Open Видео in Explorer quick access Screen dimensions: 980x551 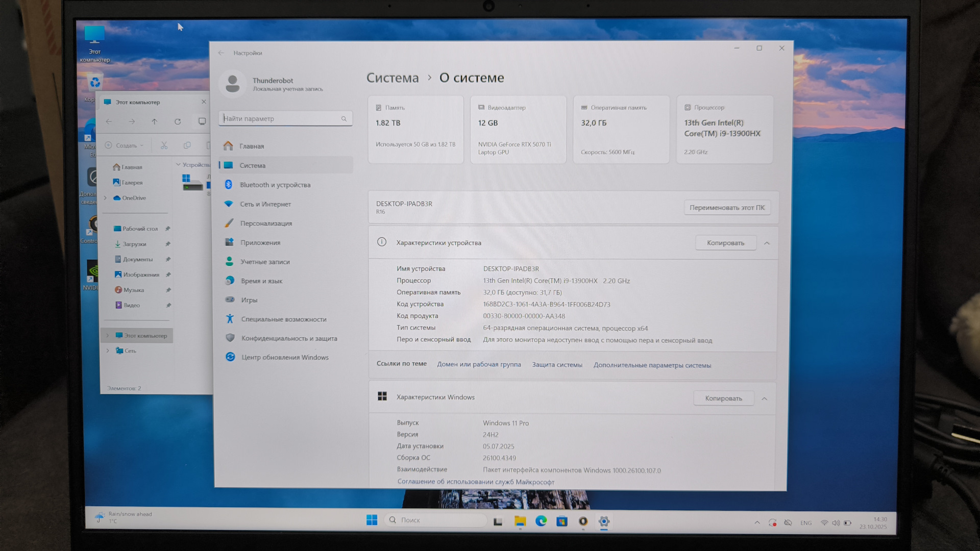pos(127,305)
